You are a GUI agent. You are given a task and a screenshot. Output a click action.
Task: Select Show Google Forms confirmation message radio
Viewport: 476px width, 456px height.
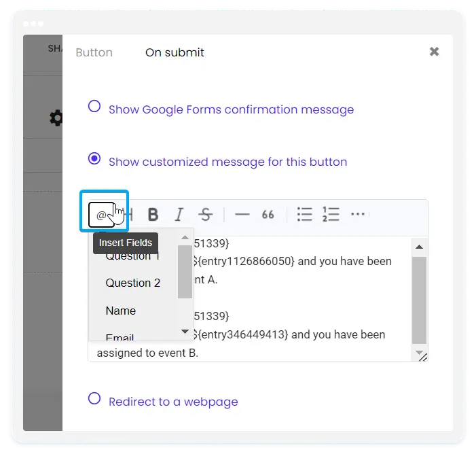(94, 106)
